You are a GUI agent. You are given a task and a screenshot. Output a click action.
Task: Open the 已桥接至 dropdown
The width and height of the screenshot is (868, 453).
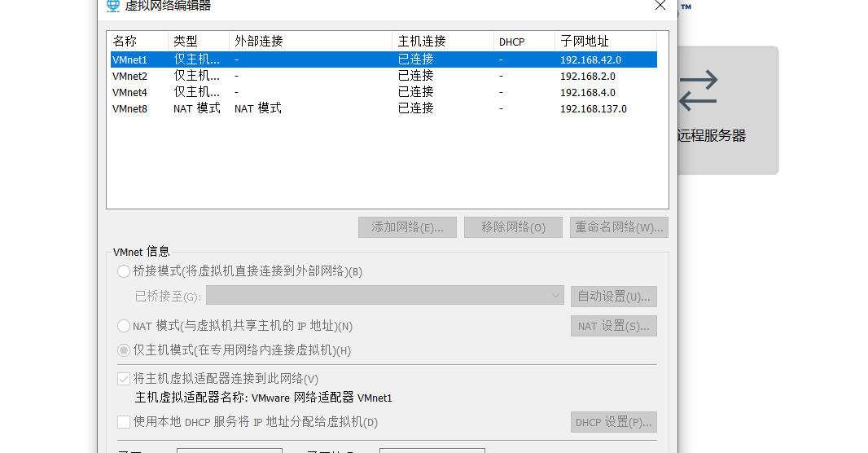(384, 296)
